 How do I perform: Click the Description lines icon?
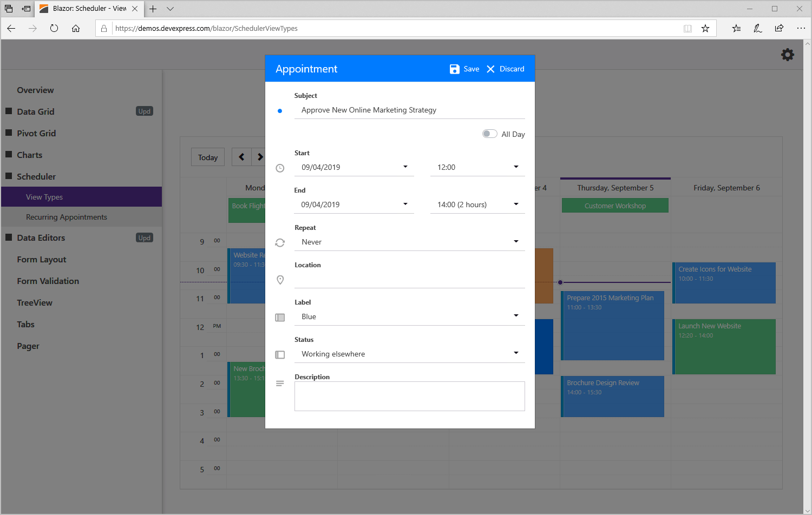coord(280,384)
